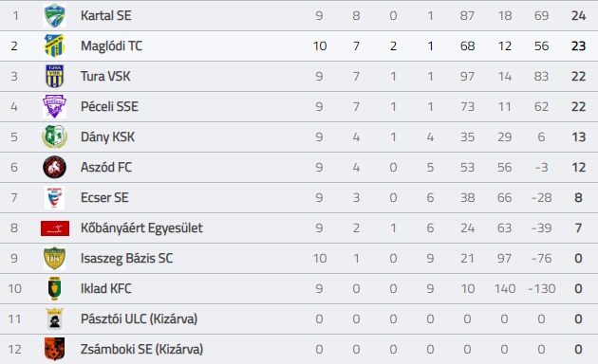Image resolution: width=598 pixels, height=364 pixels.
Task: Click the red Kőbányáért Egyesület logo
Action: point(55,228)
